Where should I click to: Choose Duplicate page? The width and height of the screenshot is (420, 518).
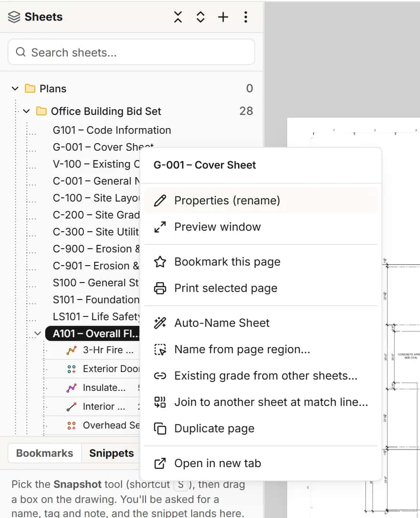(261, 429)
